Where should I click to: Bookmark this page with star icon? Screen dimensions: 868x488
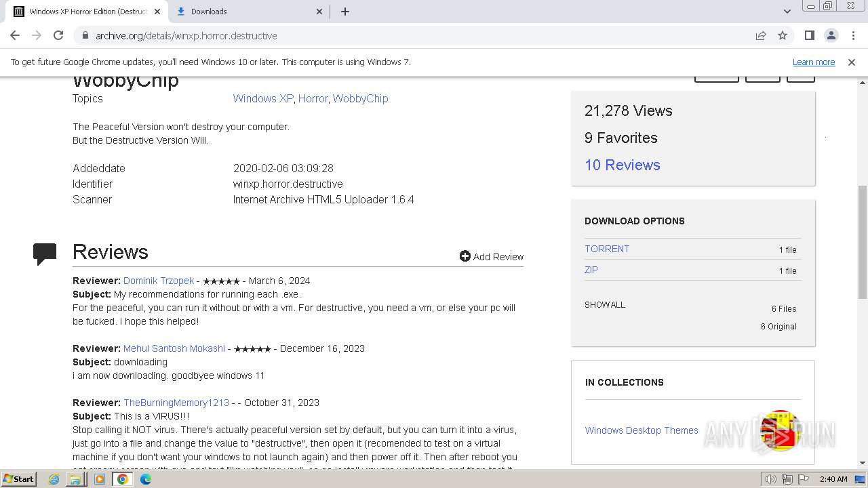point(783,35)
